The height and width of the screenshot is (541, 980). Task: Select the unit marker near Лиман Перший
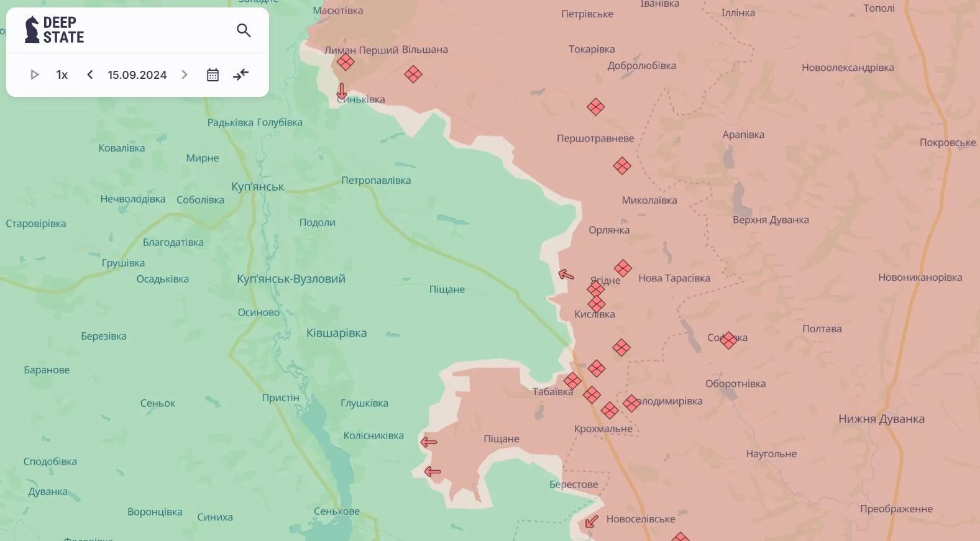coord(346,62)
